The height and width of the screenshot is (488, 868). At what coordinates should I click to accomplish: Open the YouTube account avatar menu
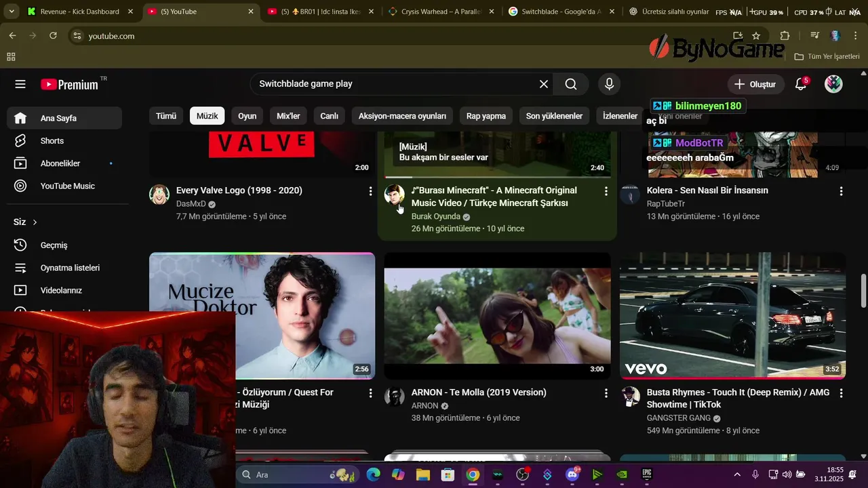pos(833,84)
